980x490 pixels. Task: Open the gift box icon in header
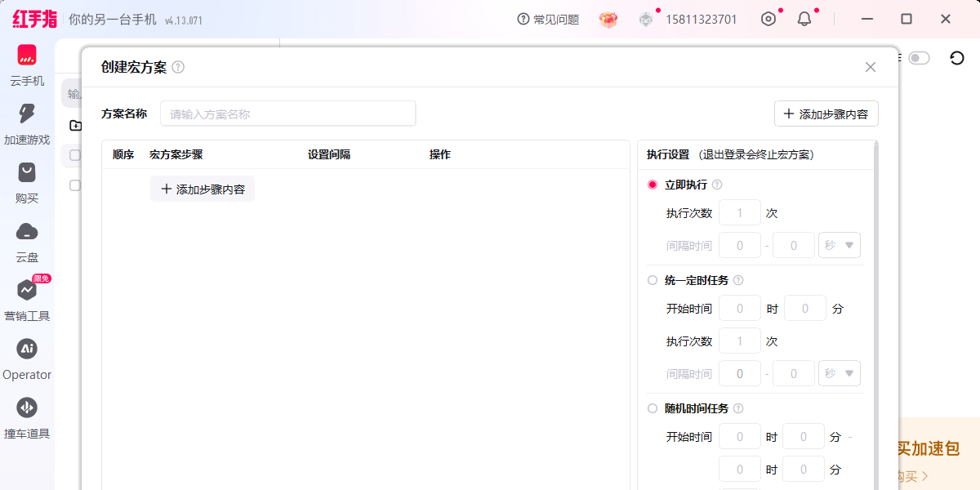pos(608,20)
